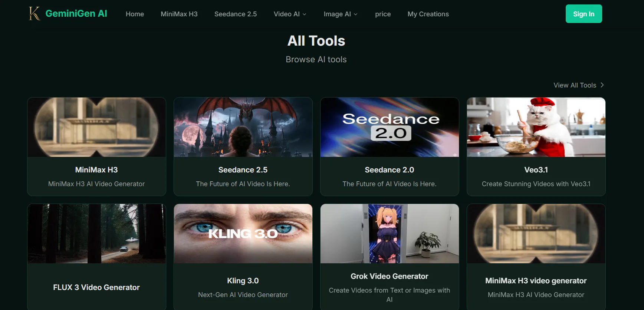The width and height of the screenshot is (644, 310).
Task: Click 'MiniMax H3 AI Video Generator' in first row card
Action: 96,184
